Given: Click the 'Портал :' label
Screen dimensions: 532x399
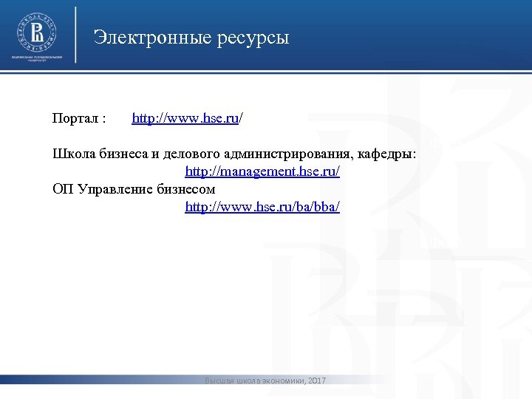Looking at the screenshot, I should pos(79,118).
